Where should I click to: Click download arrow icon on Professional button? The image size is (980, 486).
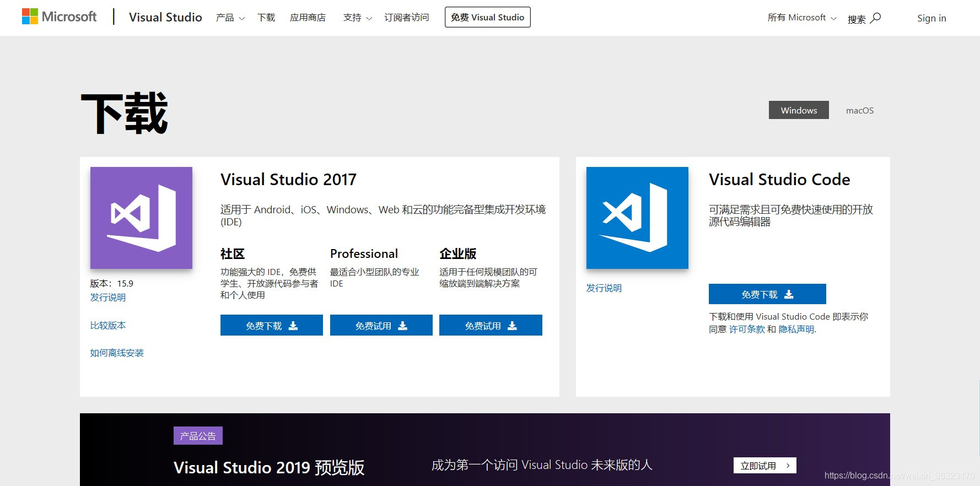click(403, 326)
